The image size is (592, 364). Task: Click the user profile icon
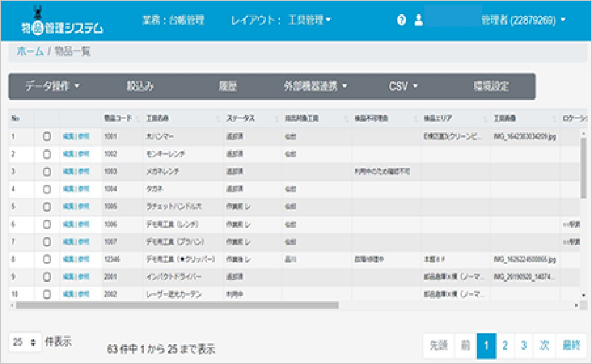tap(419, 20)
